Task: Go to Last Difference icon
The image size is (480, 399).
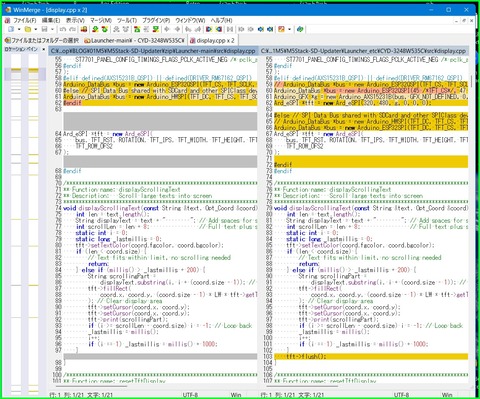Action: click(156, 29)
